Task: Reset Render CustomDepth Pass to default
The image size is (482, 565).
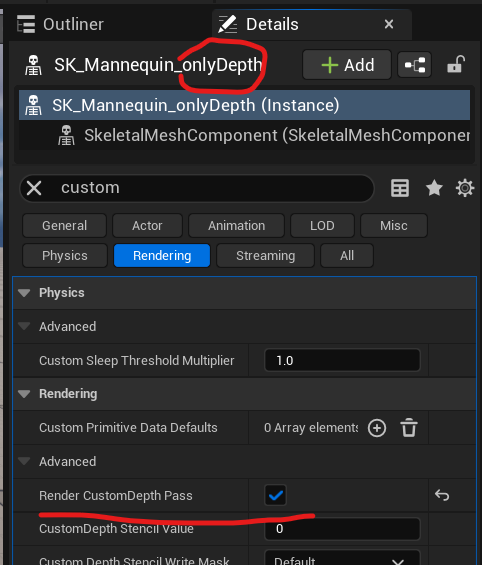Action: [x=442, y=495]
